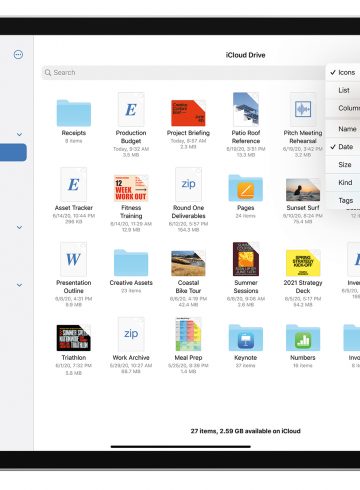Viewport: 360px width, 490px height.
Task: Sort files by Date
Action: (343, 147)
